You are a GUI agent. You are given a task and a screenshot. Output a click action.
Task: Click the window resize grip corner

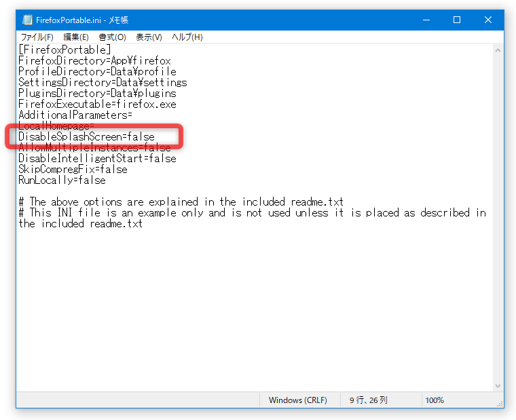[x=500, y=404]
